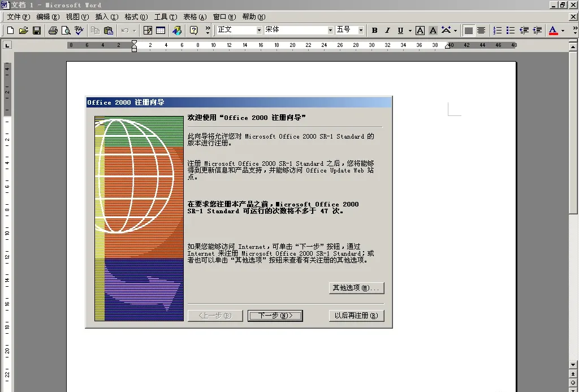Viewport: 579px width, 392px height.
Task: Save the document with floppy icon
Action: click(x=37, y=31)
